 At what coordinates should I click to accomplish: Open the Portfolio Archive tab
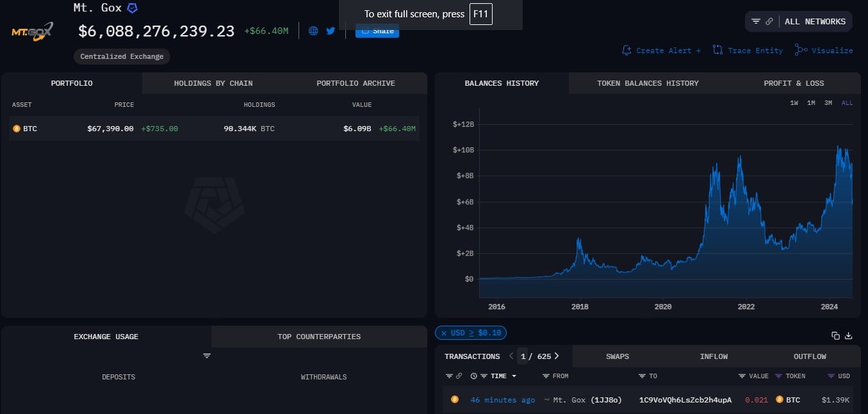click(356, 83)
